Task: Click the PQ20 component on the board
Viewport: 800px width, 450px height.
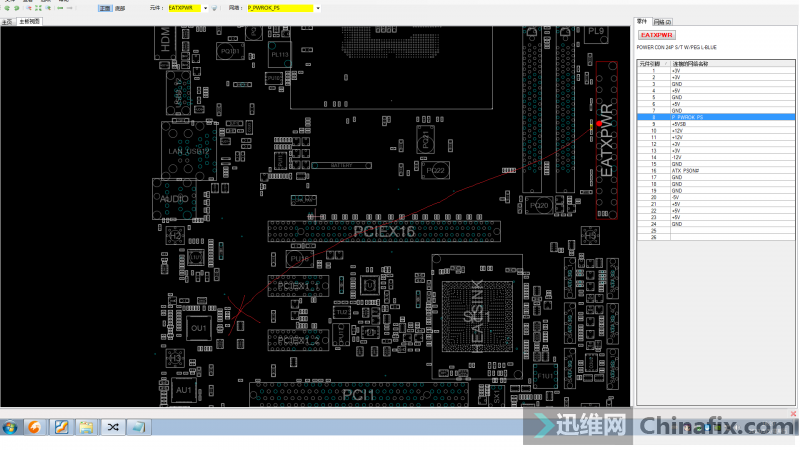Action: coord(539,205)
